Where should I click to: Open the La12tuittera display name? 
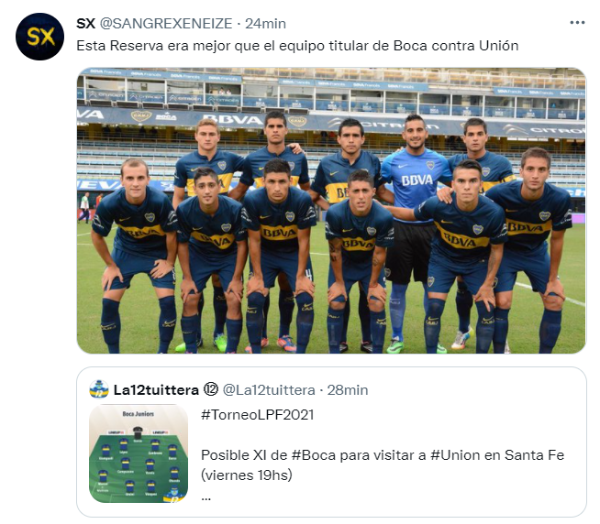click(156, 390)
